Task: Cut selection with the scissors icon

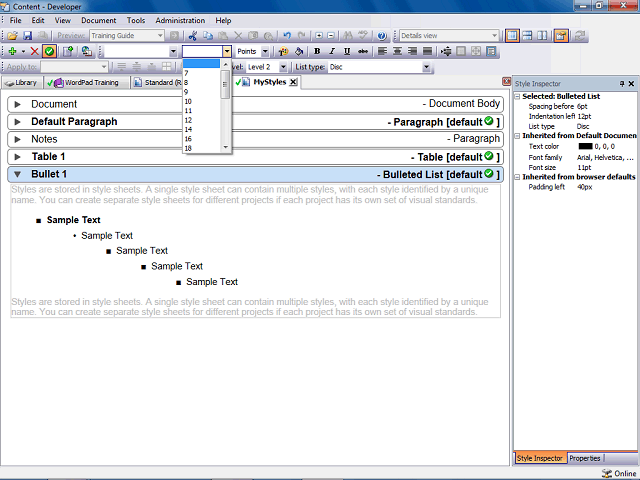Action: click(x=193, y=36)
